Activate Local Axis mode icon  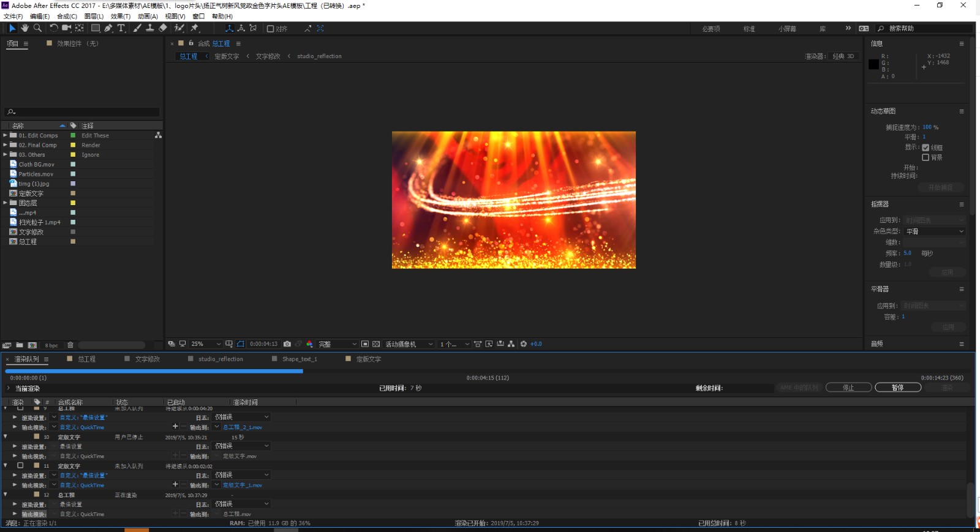click(x=229, y=28)
